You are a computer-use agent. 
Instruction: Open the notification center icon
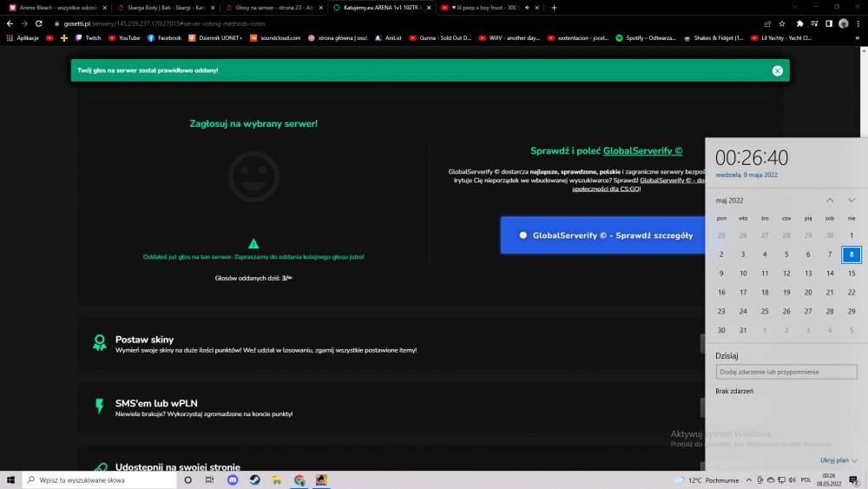(854, 480)
